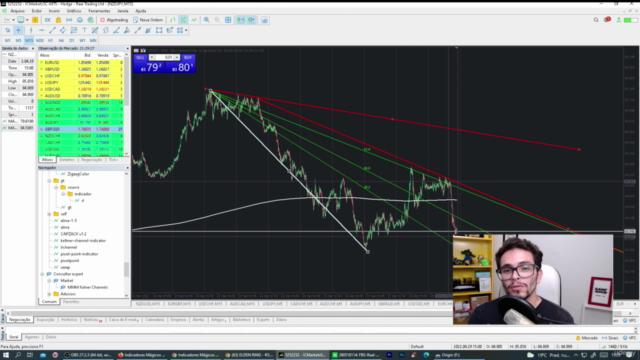This screenshot has width=640, height=360.
Task: Switch timeframe to H4
Action: pyautogui.click(x=61, y=40)
